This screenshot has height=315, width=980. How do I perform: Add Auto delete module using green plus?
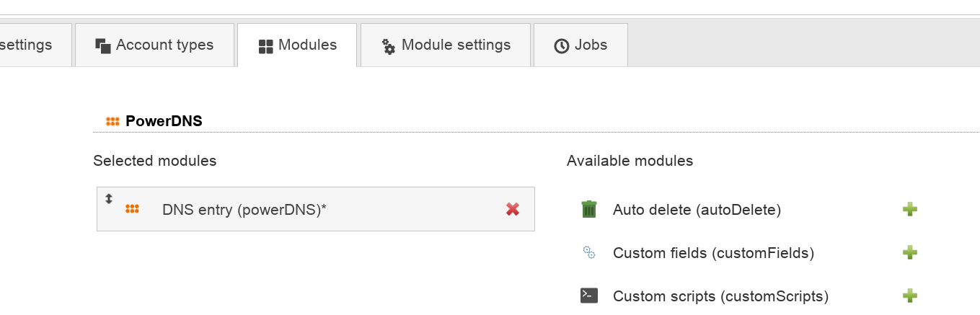910,210
